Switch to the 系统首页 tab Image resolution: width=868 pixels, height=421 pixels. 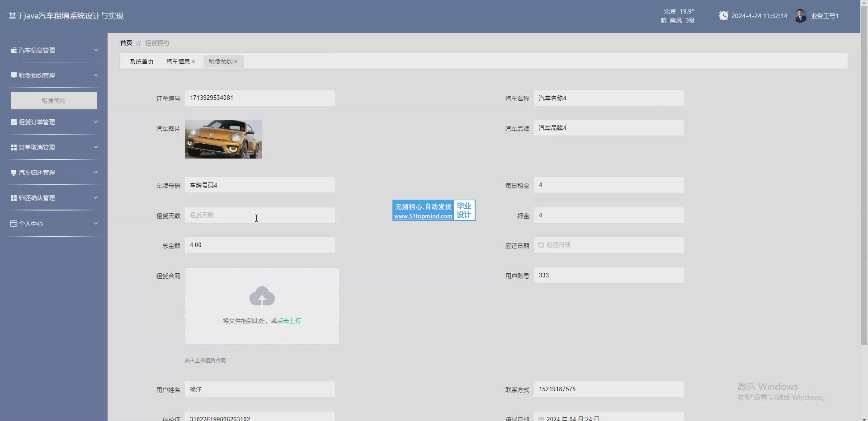tap(142, 61)
